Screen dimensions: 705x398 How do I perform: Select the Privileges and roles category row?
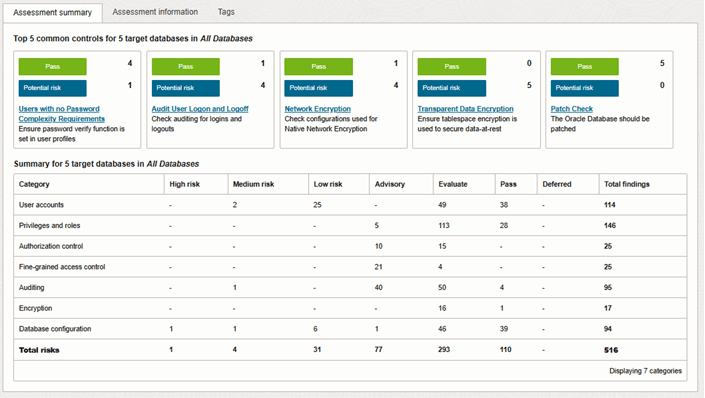(350, 225)
